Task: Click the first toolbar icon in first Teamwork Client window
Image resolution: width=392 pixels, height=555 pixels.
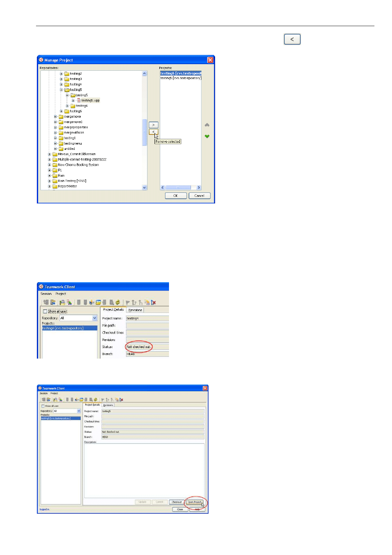Action: click(46, 302)
